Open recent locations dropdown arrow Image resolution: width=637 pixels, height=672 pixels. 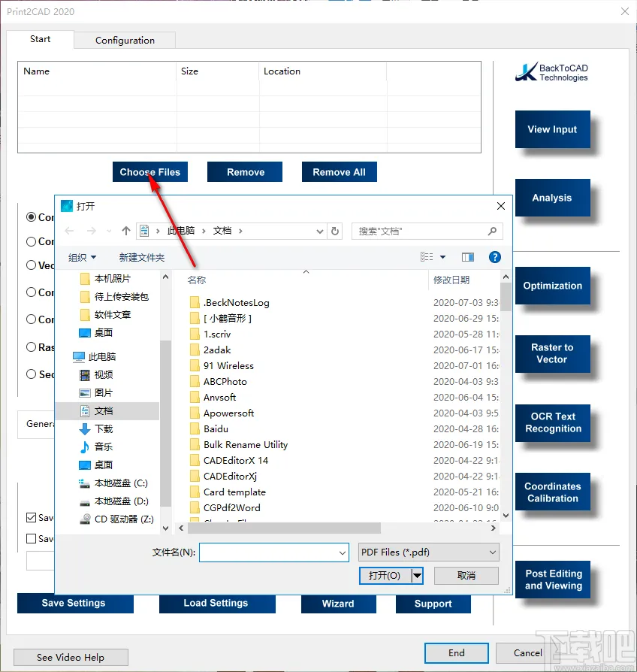[x=109, y=231]
